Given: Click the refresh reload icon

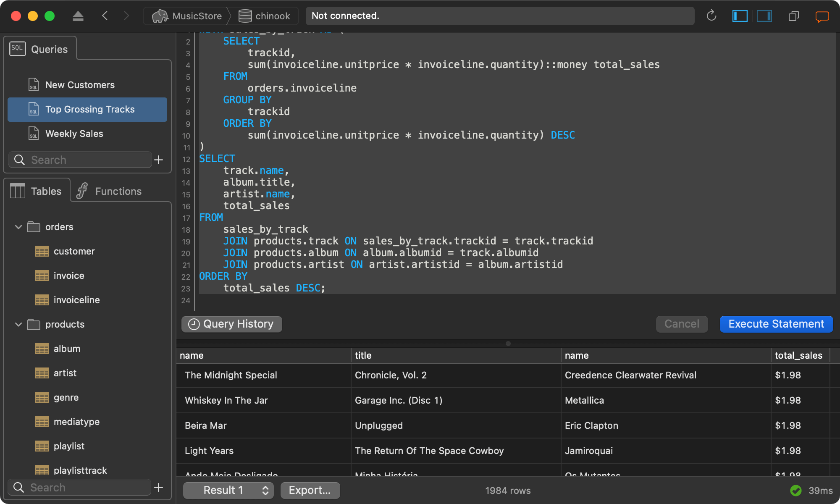Looking at the screenshot, I should tap(711, 16).
